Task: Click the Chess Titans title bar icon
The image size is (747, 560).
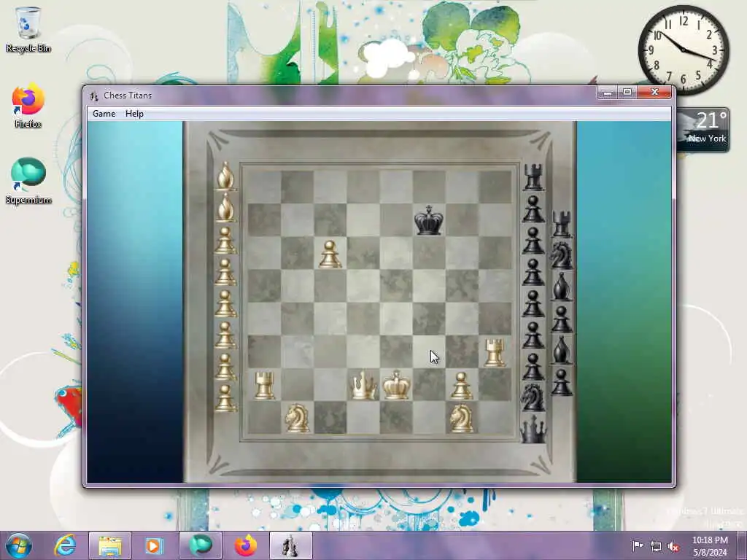Action: pos(94,96)
